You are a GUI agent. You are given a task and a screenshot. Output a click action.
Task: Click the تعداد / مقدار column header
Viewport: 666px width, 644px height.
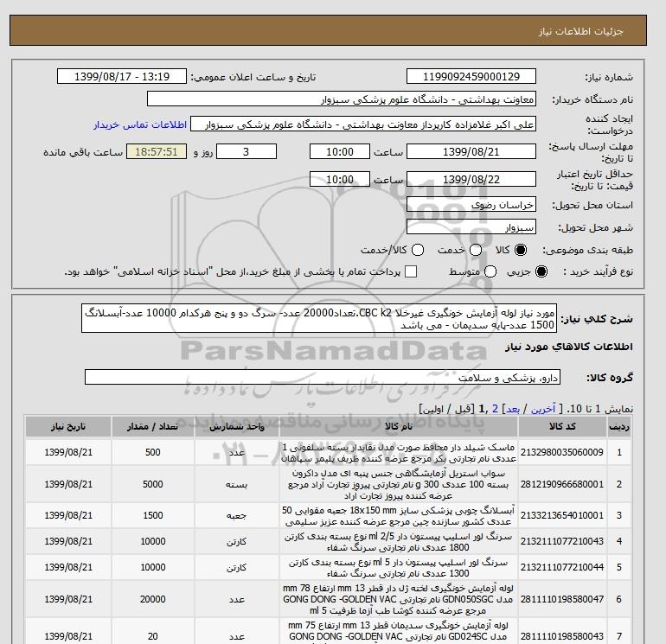click(x=153, y=427)
